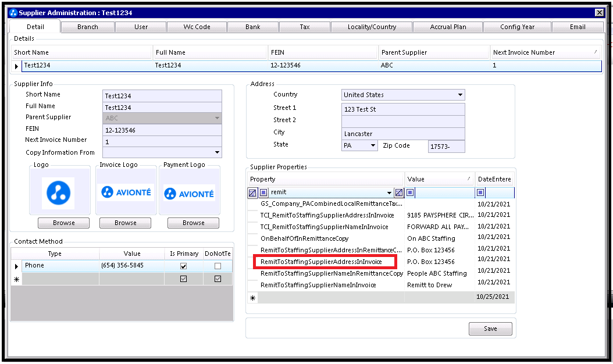Open the Email tab

(578, 27)
